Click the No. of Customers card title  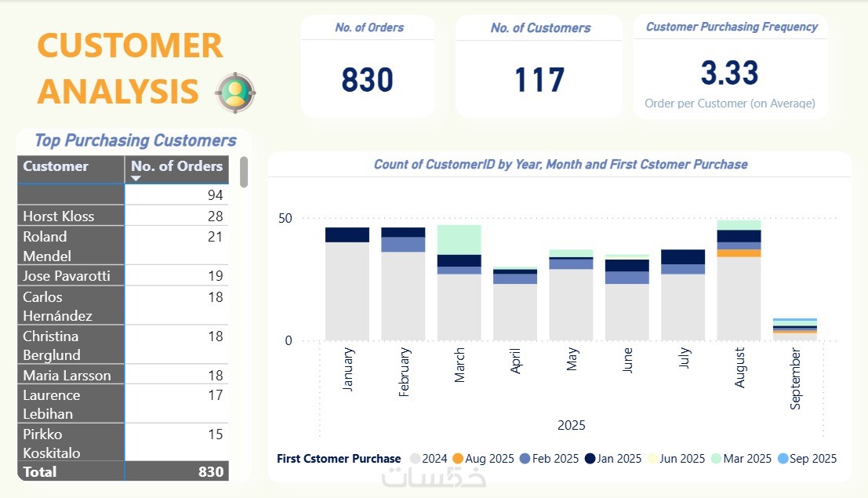pos(540,27)
